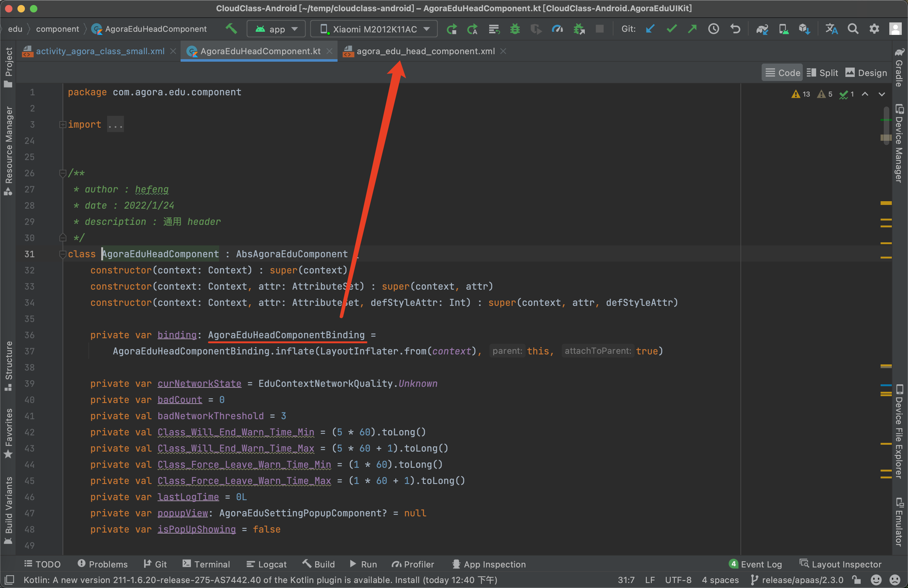Open the Layout Inspector panel
This screenshot has width=908, height=588.
tap(840, 564)
